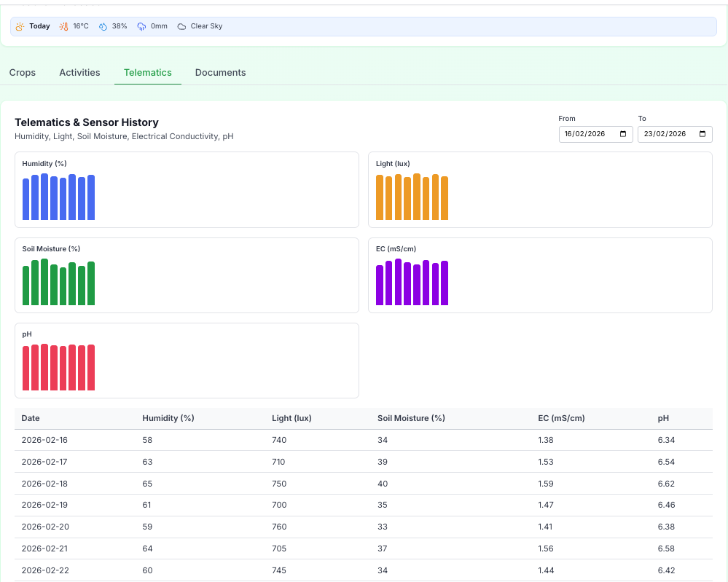Screen dimensions: 728x582
Task: Click the EC (mS/cm) chart title
Action: click(396, 249)
